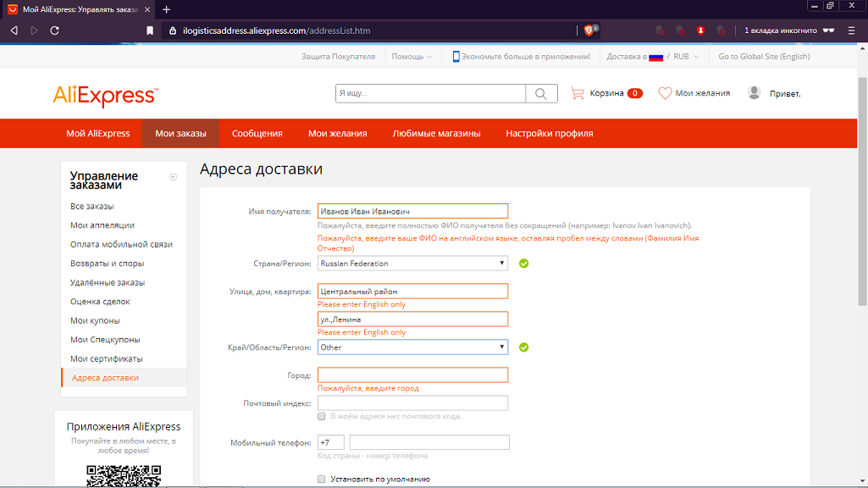Click Go to Global Site (English) link
This screenshot has height=488, width=868.
764,57
